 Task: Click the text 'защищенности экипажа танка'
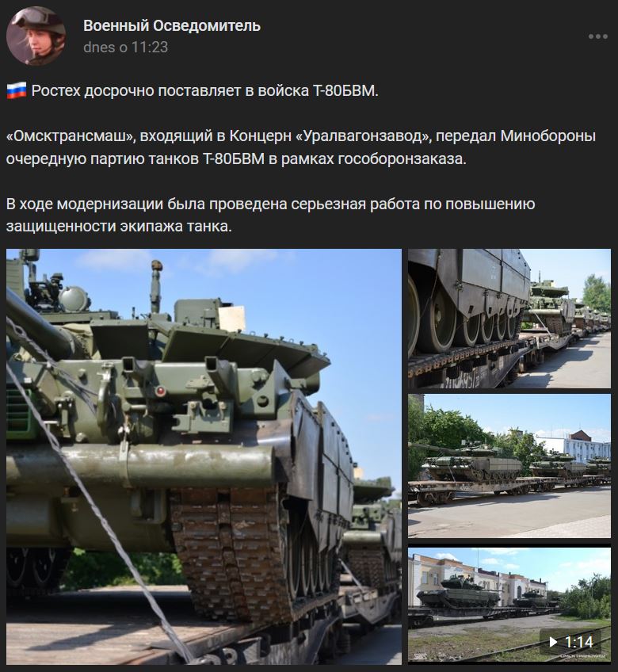[117, 227]
